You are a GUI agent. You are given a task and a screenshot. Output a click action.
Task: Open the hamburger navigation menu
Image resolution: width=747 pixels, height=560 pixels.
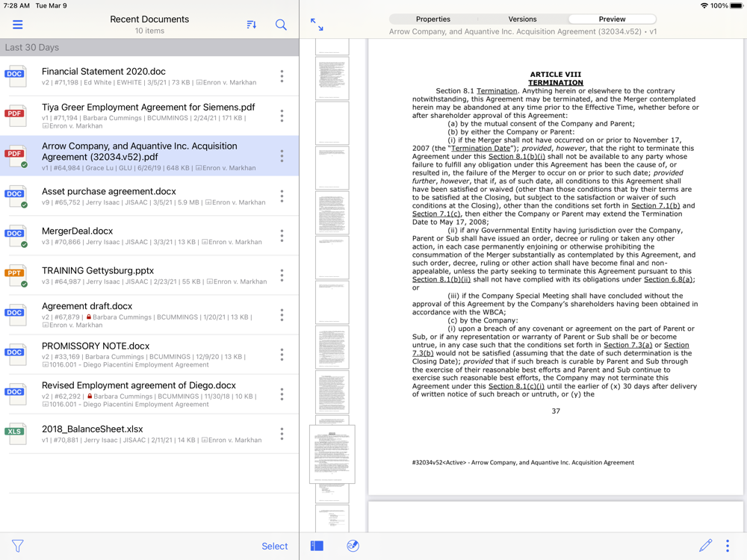18,25
